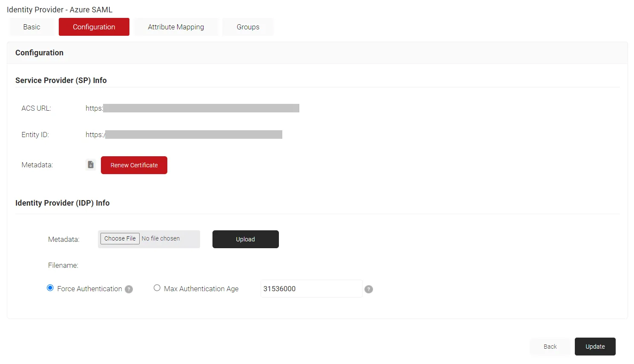
Task: Click the Renew Certificate button
Action: click(134, 165)
